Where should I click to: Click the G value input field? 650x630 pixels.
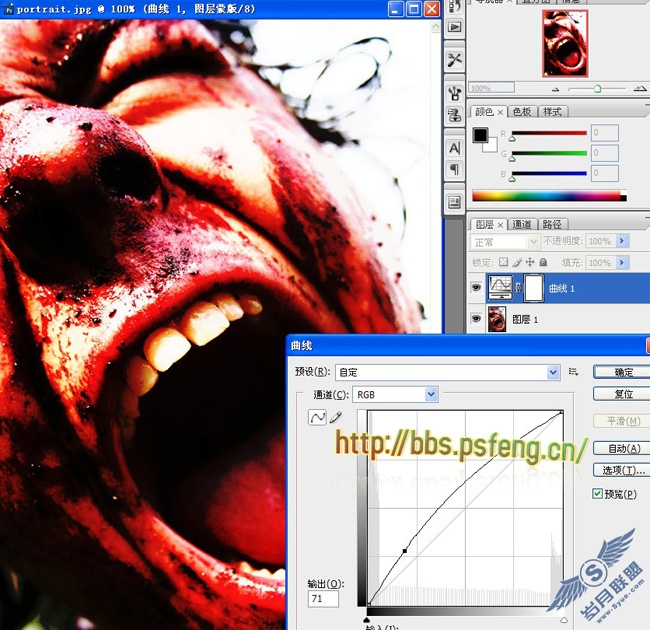604,153
